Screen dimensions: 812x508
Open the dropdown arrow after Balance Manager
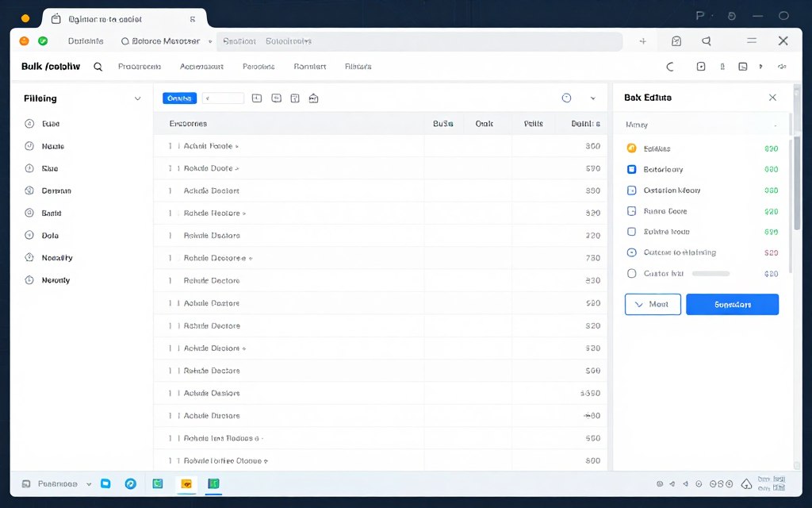click(x=209, y=41)
